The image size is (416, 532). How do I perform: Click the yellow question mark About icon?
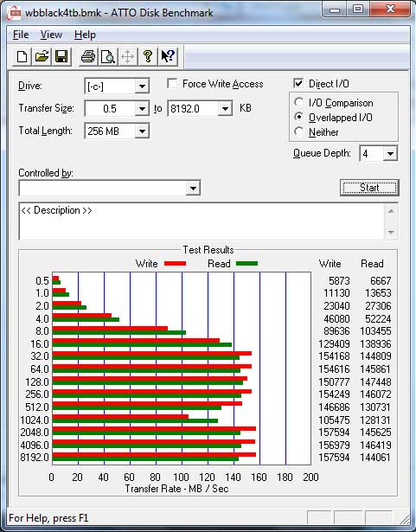click(x=148, y=57)
